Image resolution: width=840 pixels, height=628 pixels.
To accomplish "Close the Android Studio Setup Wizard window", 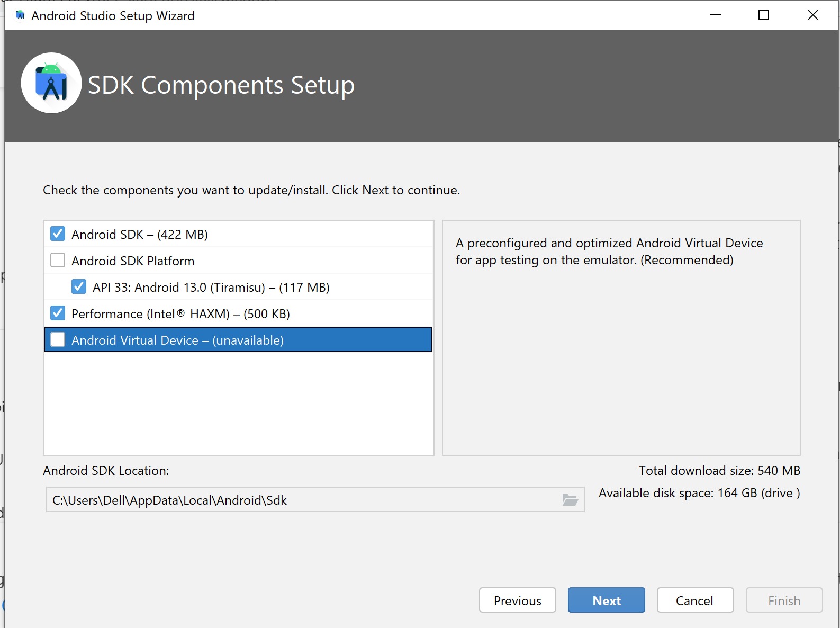I will click(813, 15).
